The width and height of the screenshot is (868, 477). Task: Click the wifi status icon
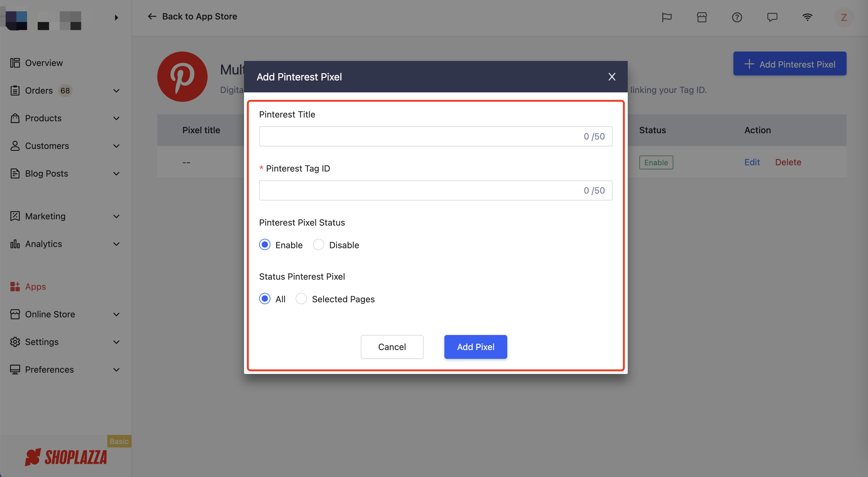[x=807, y=17]
